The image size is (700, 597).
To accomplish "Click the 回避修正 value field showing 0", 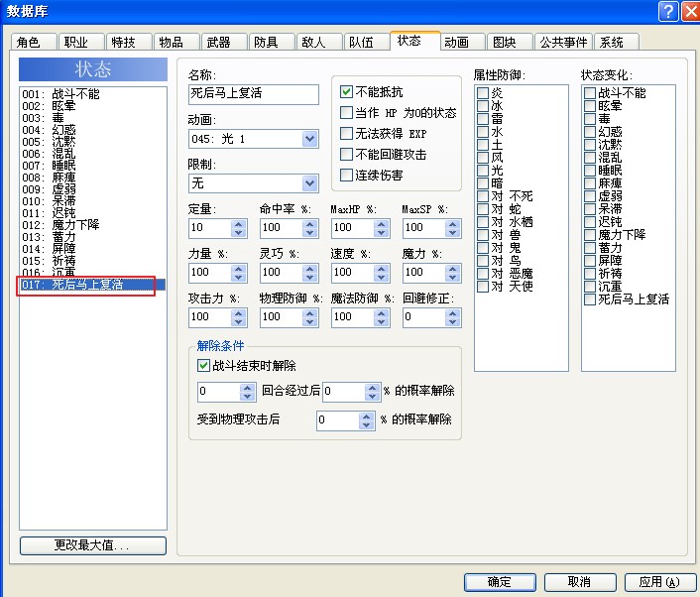I will click(x=424, y=317).
